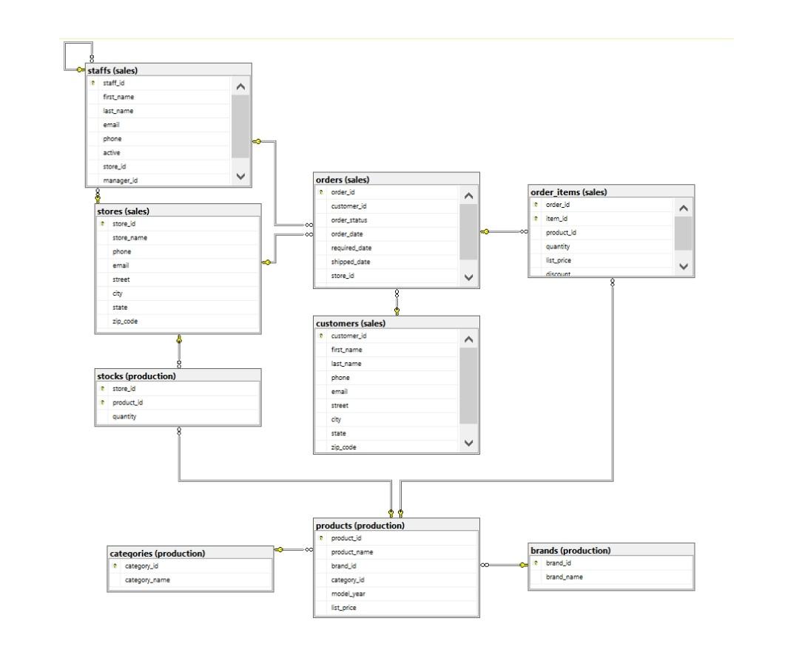This screenshot has width=799, height=672.
Task: Click the relationship key endpoint below stores table
Action: 179,339
